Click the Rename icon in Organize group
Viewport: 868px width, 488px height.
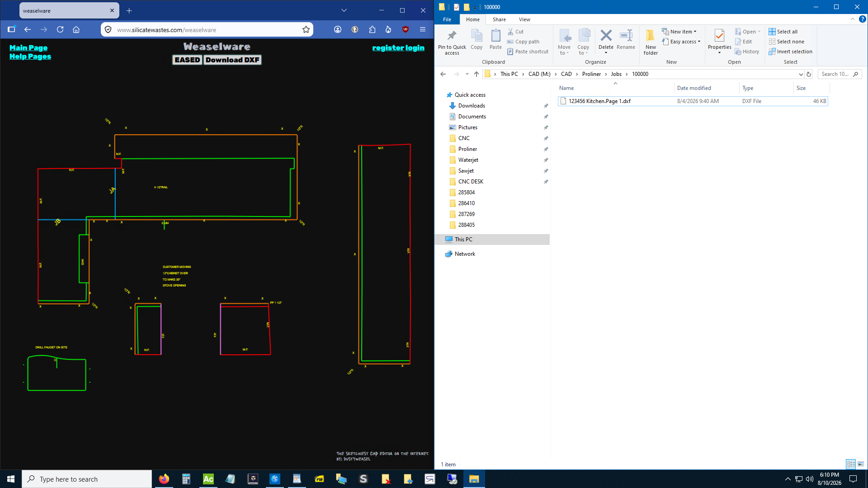click(x=626, y=39)
